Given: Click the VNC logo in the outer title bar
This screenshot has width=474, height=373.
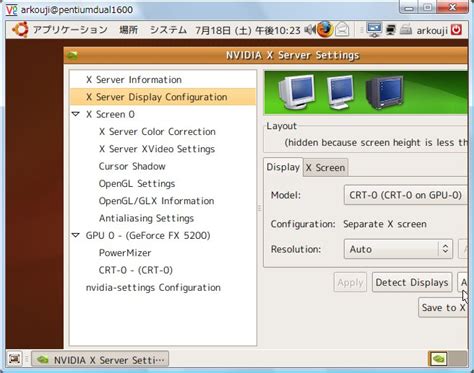Looking at the screenshot, I should [x=11, y=9].
